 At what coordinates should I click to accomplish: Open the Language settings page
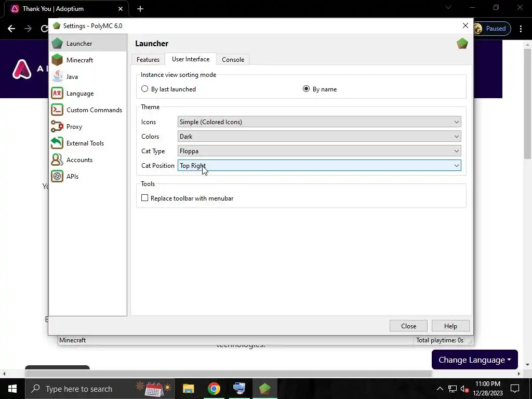(x=87, y=94)
